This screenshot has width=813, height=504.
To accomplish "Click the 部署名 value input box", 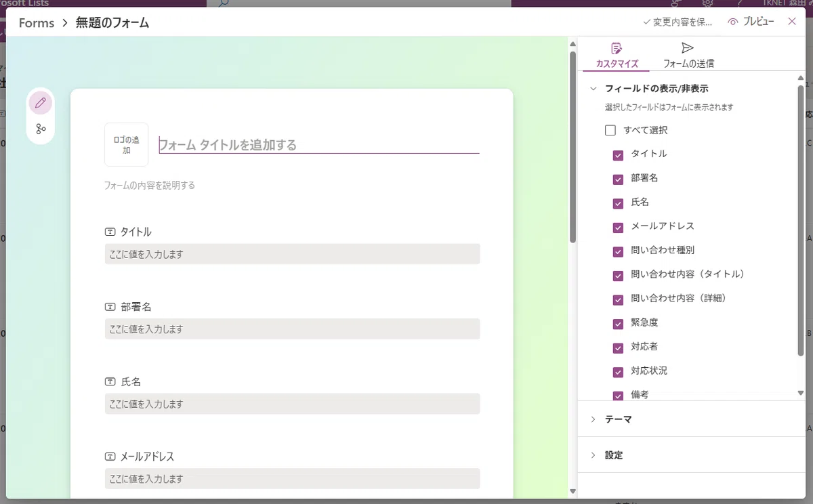I will point(292,329).
